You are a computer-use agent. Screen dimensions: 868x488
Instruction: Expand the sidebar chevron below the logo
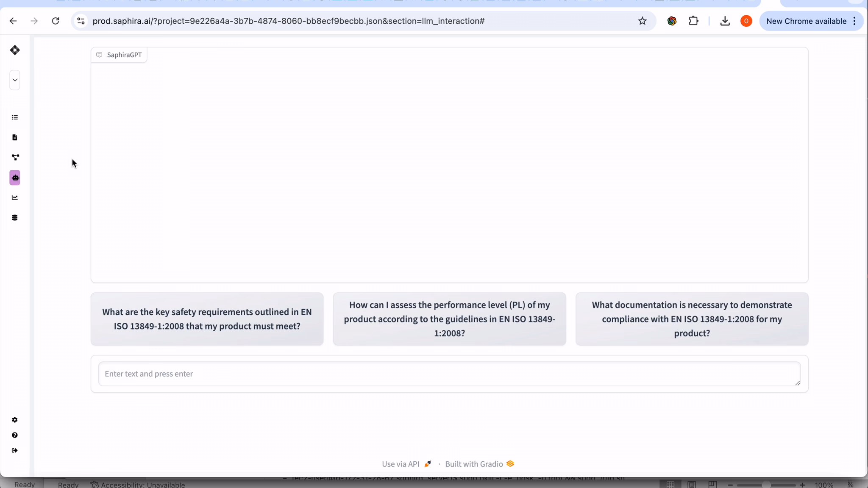(15, 80)
